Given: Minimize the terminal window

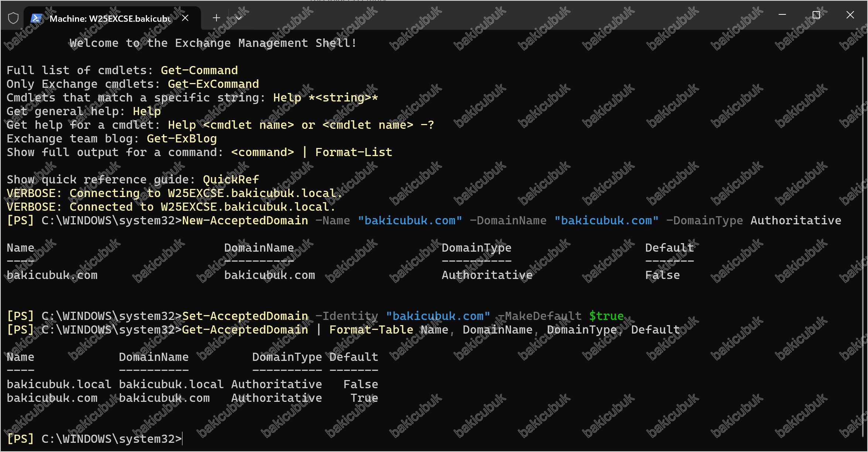Looking at the screenshot, I should (782, 15).
